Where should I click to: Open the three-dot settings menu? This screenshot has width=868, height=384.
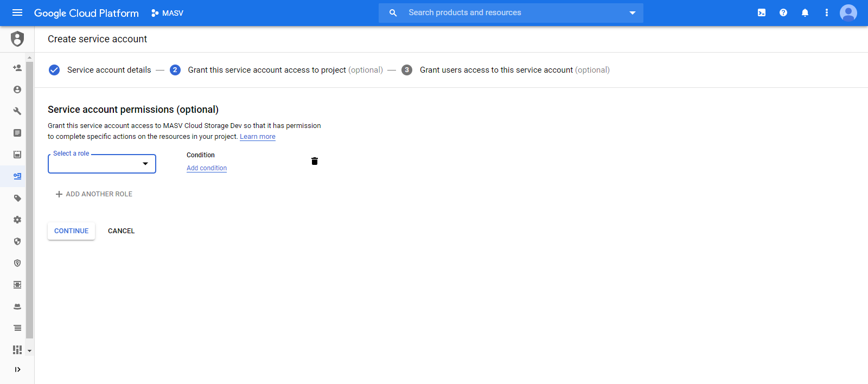[827, 12]
